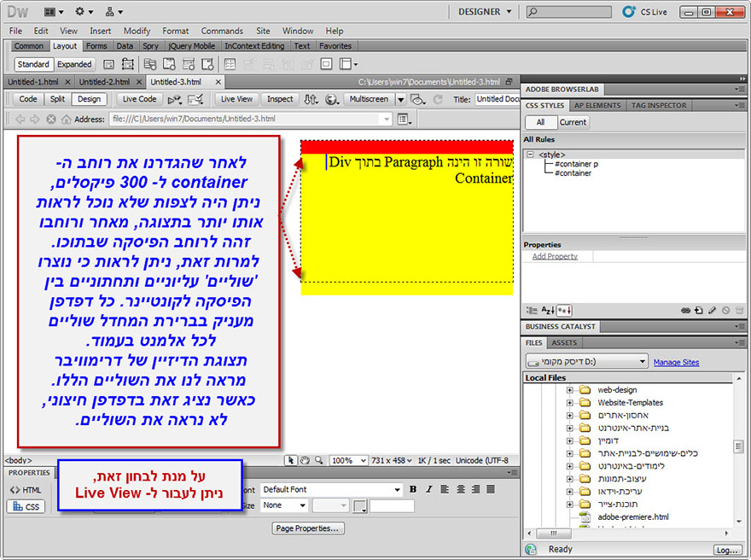This screenshot has width=751, height=560.
Task: Switch Properties panel to CSS mode
Action: 26,507
